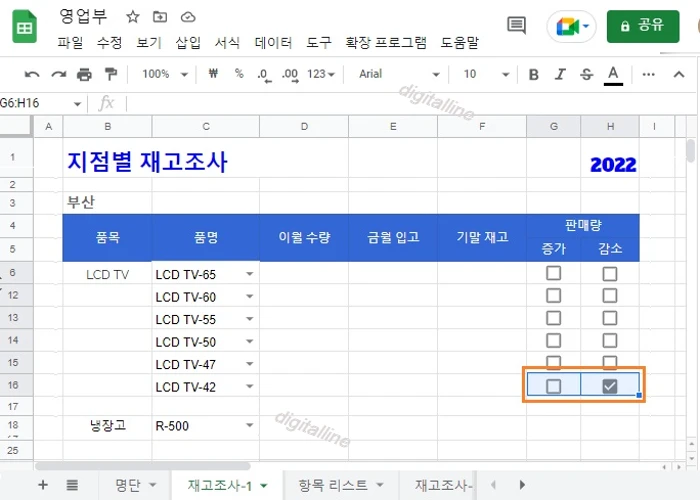700x500 pixels.
Task: Open the 재고조사-1 tab menu arrow
Action: (x=264, y=485)
